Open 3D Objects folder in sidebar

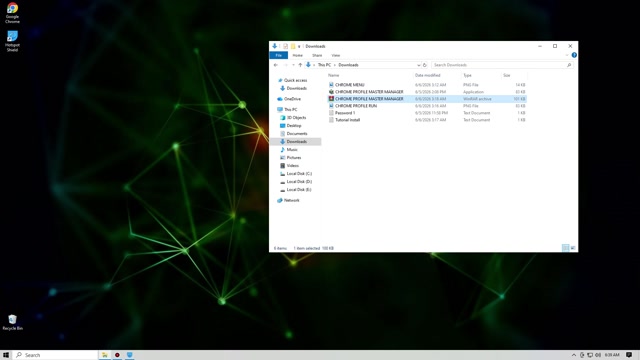296,118
